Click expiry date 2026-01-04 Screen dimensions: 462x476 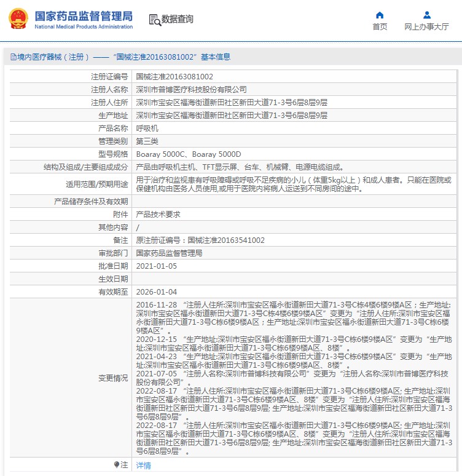(156, 292)
